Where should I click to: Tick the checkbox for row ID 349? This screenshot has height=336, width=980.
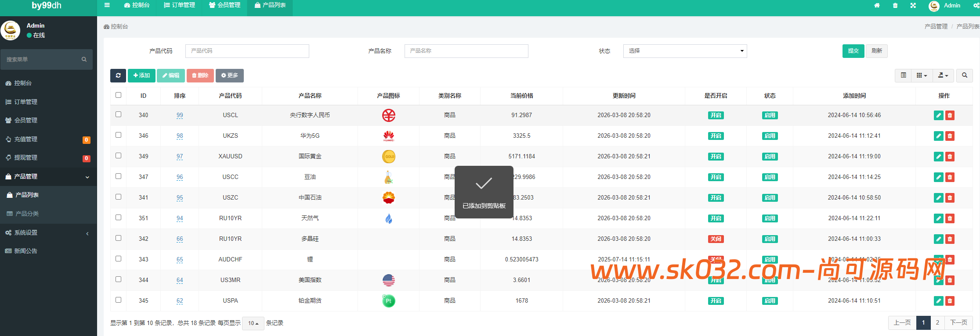118,156
